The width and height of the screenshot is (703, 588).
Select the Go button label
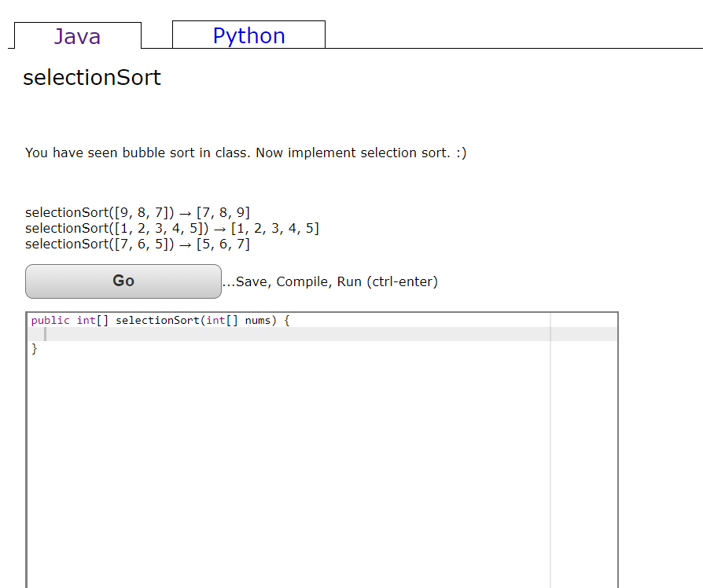(x=123, y=281)
